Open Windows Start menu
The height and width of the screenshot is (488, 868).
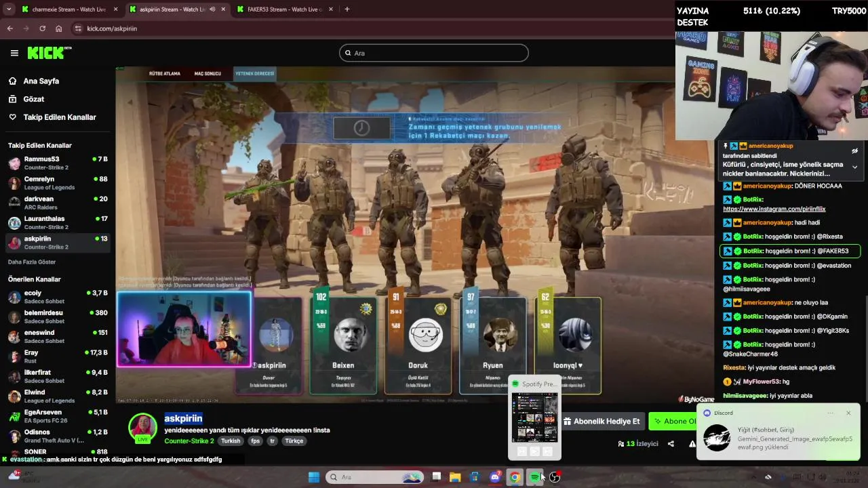click(x=314, y=477)
